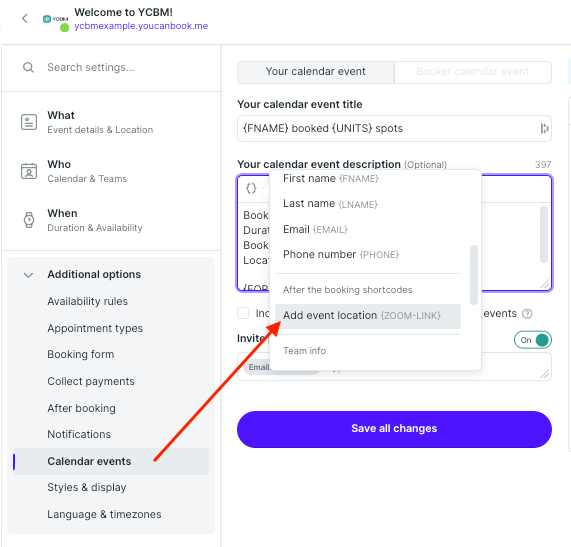Click the shortcode icon in the event title field
This screenshot has width=571, height=547.
pos(544,128)
